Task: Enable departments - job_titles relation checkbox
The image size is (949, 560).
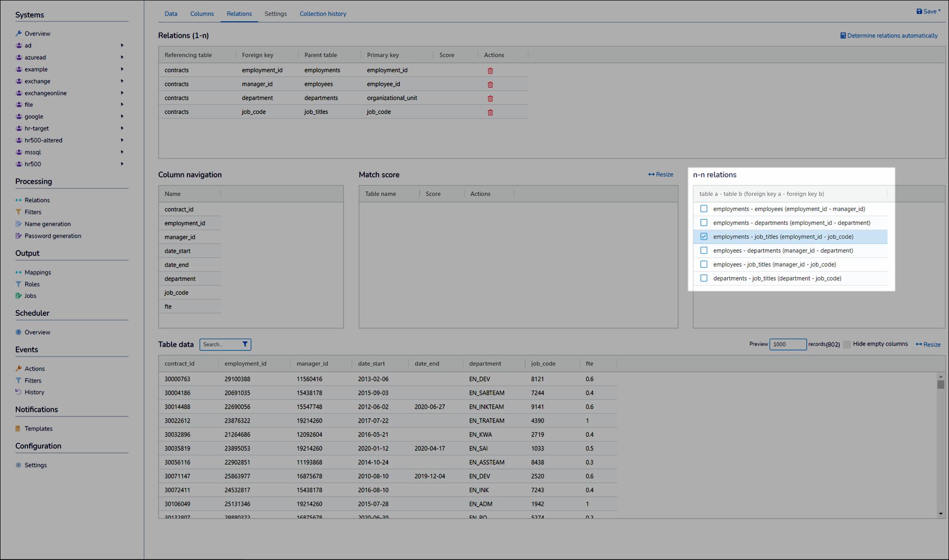Action: [704, 278]
